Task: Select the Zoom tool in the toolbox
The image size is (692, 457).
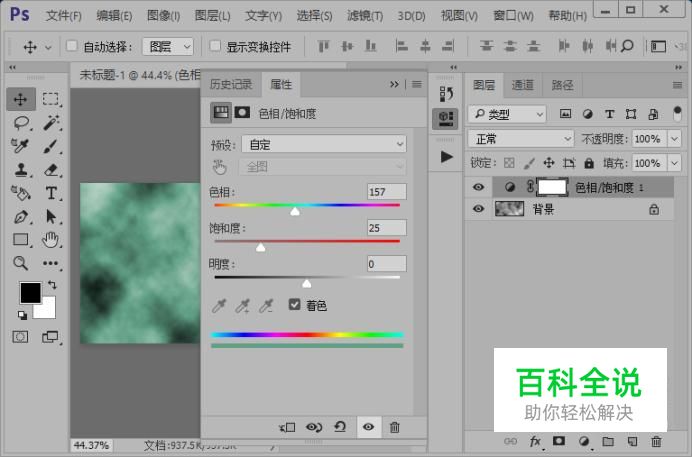Action: click(20, 263)
